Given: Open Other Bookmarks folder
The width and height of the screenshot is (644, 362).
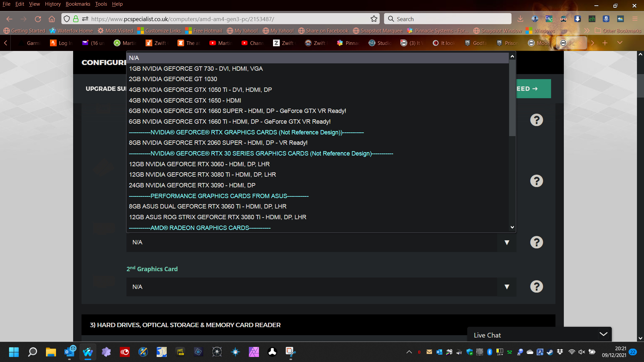Looking at the screenshot, I should click(618, 31).
